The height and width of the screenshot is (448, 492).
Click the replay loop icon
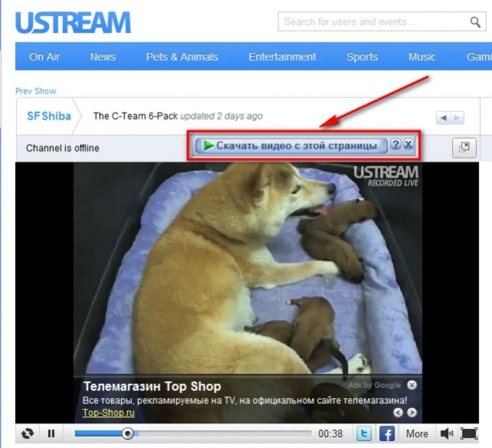click(28, 434)
